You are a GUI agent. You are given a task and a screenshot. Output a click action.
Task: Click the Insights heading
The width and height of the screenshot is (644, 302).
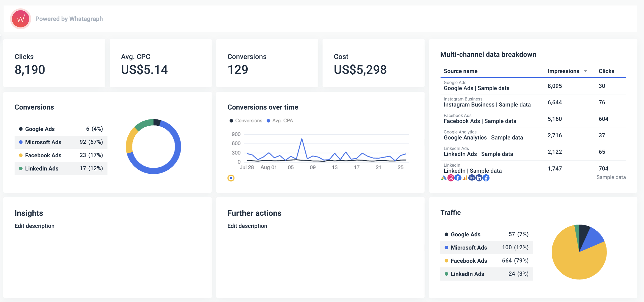click(29, 213)
